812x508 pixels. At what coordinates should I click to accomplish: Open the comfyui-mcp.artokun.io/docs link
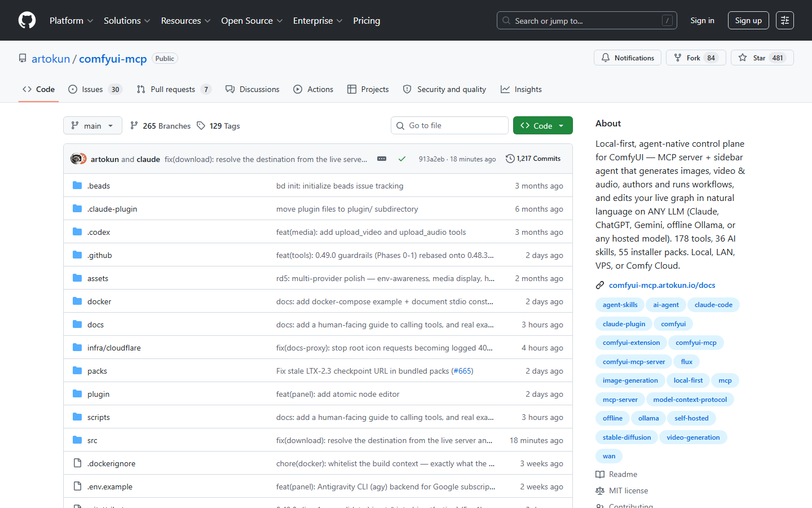[662, 285]
